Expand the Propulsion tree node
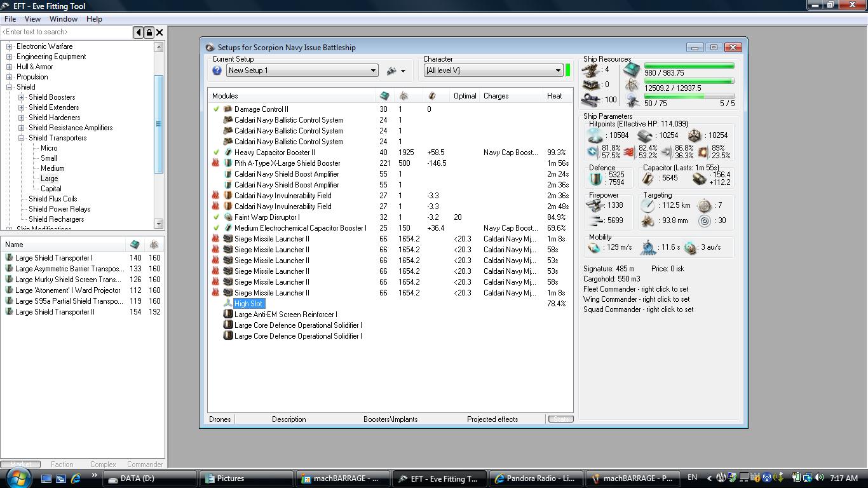The image size is (868, 488). 10,77
